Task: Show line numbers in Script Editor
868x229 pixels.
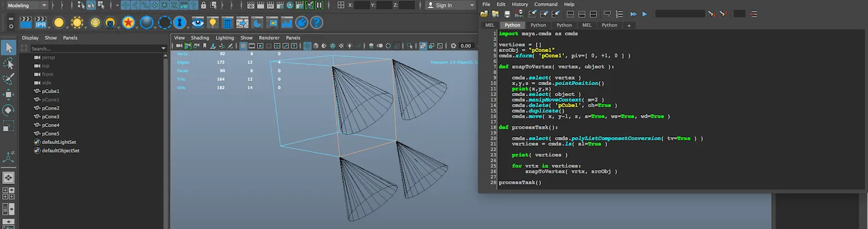Action: [619, 14]
